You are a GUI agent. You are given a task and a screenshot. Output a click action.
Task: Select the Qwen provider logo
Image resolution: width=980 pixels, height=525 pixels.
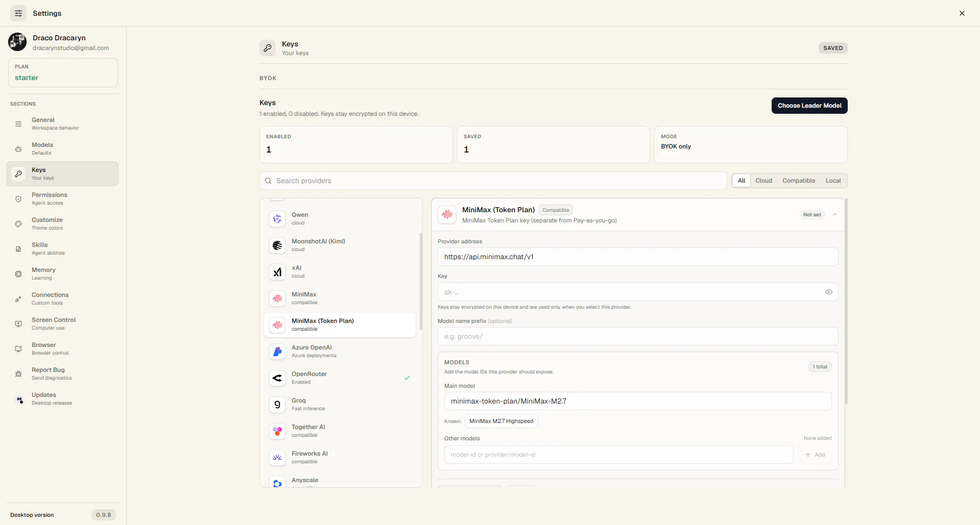click(277, 219)
